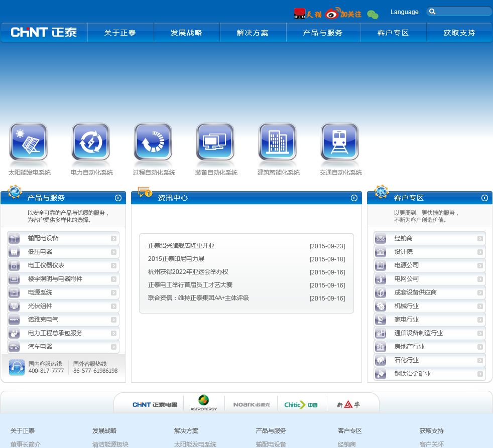
Task: Open 建筑智能化系统 building icon
Action: coord(278,142)
